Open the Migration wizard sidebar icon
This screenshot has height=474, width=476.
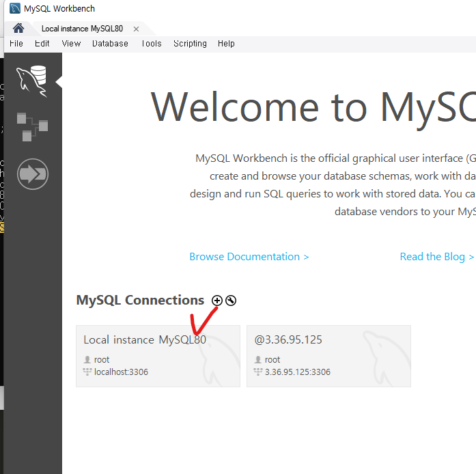tap(33, 174)
